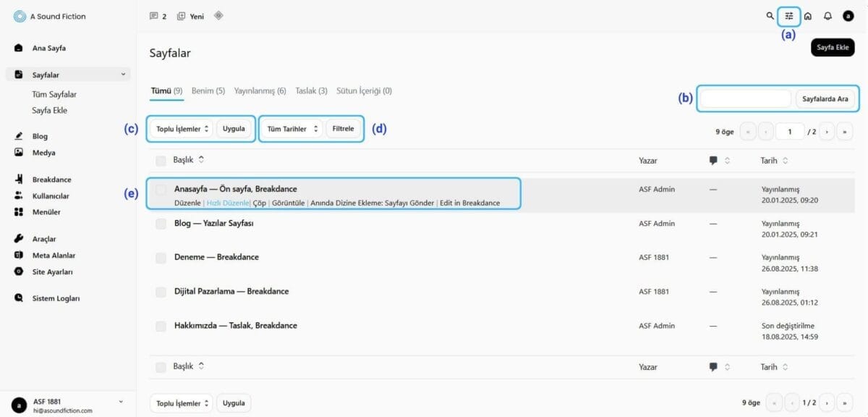Viewport: 868px width, 417px height.
Task: Open the screen options sliders icon
Action: click(x=789, y=16)
